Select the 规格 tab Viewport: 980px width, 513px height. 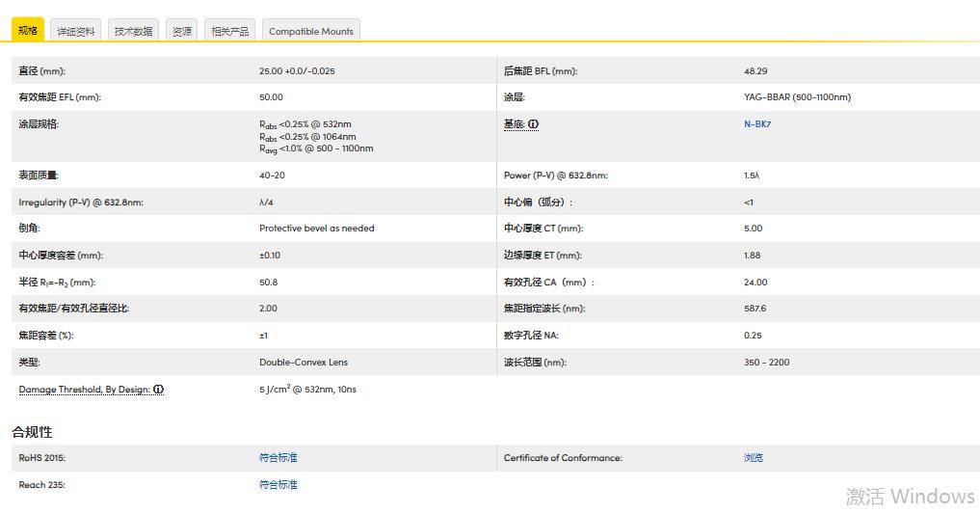(x=28, y=30)
